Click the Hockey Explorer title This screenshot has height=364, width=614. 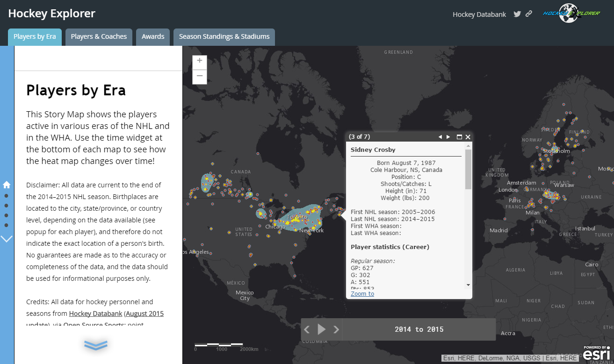52,14
